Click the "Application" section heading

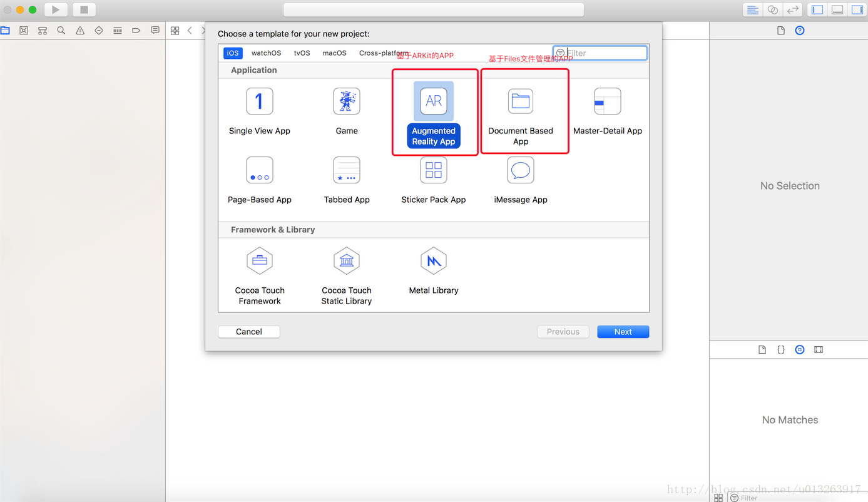pos(254,70)
